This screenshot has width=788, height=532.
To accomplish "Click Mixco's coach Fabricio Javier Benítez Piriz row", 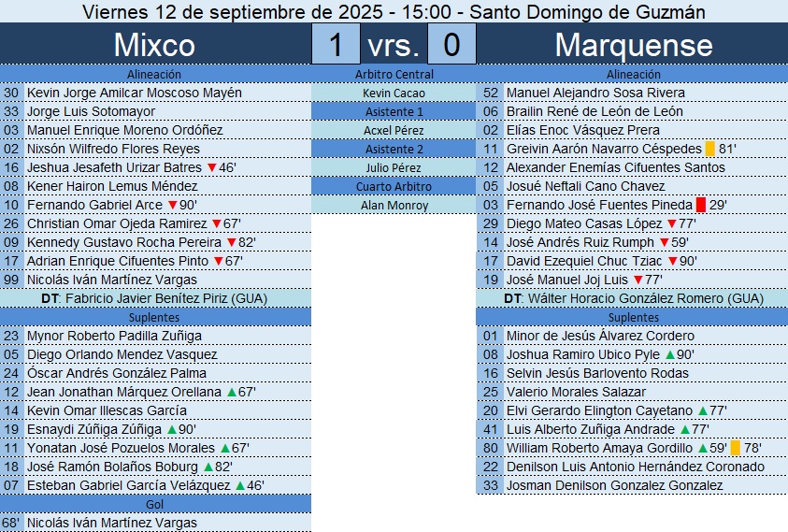I will 155,298.
